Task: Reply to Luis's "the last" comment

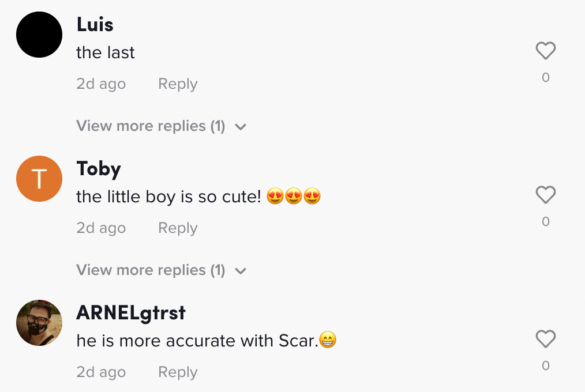Action: coord(178,84)
